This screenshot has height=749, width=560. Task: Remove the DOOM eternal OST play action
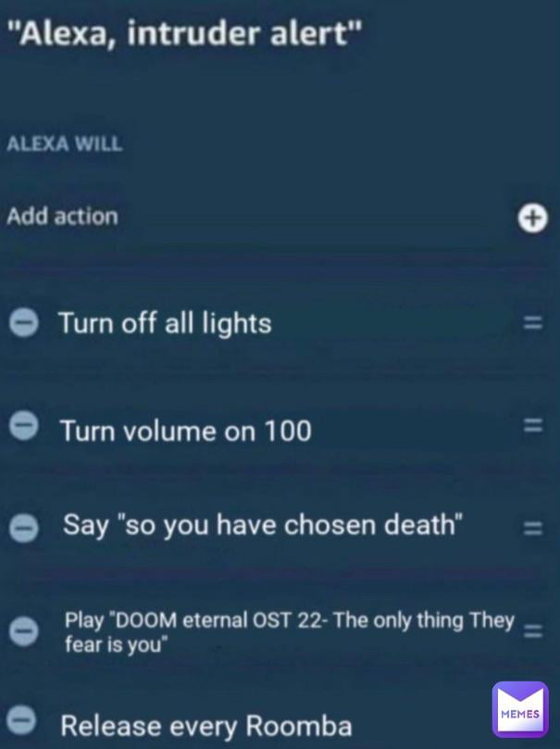[24, 630]
